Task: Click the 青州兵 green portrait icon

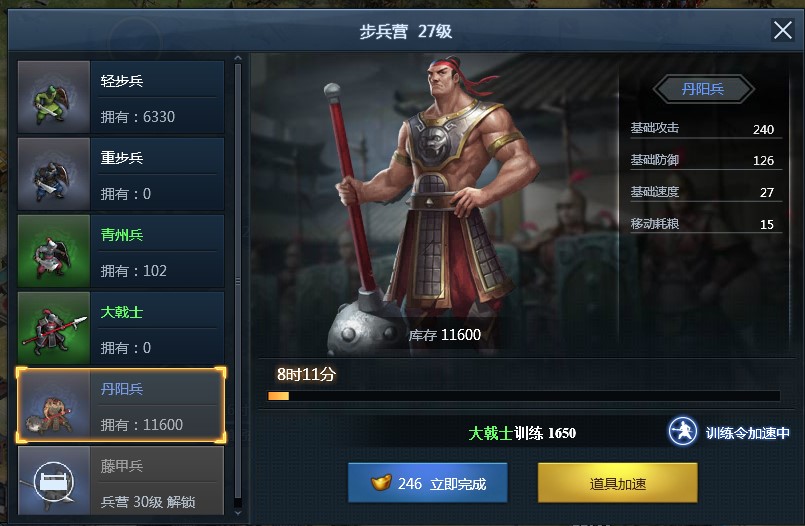Action: coord(54,251)
